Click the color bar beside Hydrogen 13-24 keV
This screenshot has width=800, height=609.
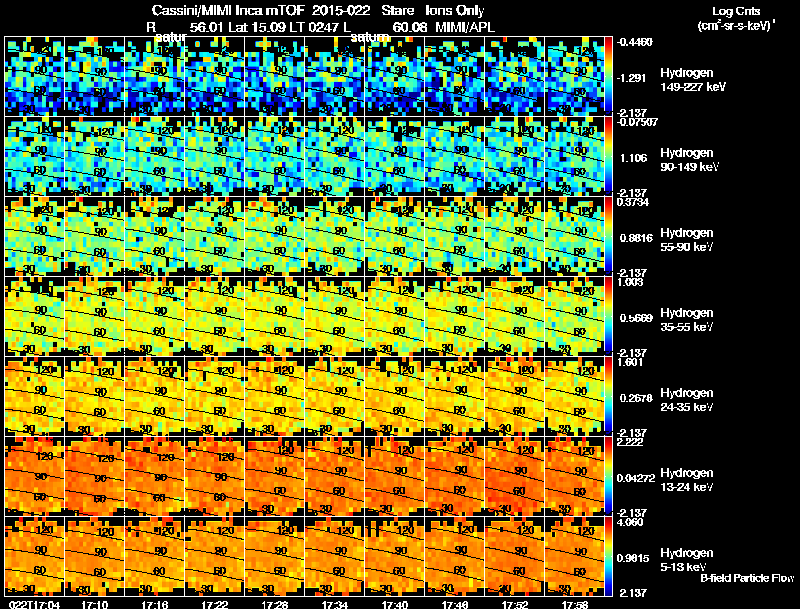coord(608,476)
